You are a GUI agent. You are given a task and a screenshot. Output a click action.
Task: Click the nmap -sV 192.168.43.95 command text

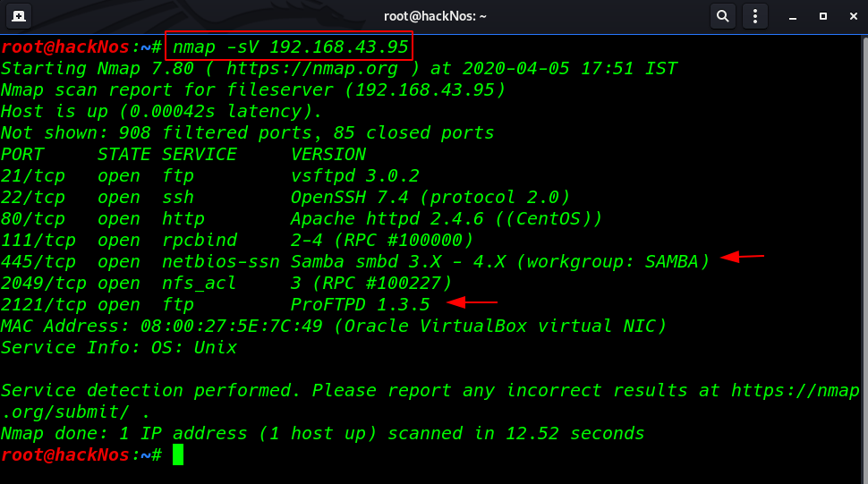pos(290,47)
